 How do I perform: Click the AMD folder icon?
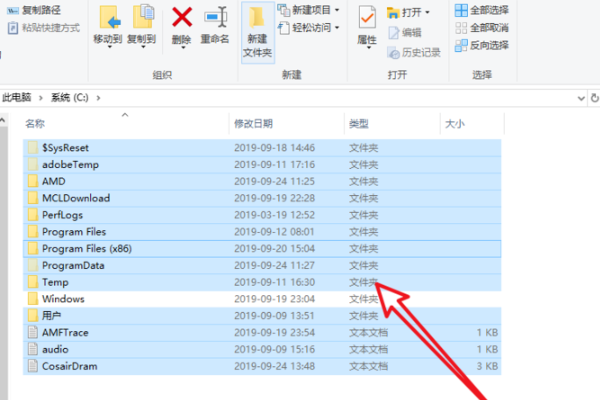click(33, 181)
